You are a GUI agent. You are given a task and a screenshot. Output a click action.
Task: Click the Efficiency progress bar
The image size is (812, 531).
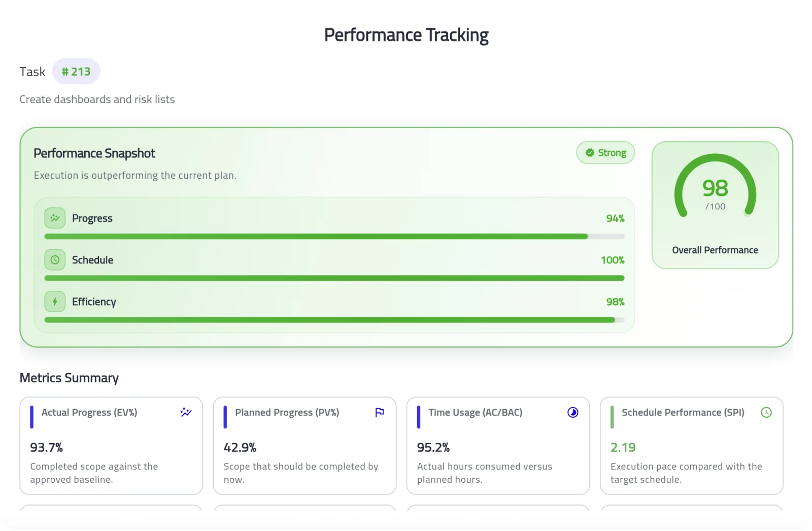334,320
